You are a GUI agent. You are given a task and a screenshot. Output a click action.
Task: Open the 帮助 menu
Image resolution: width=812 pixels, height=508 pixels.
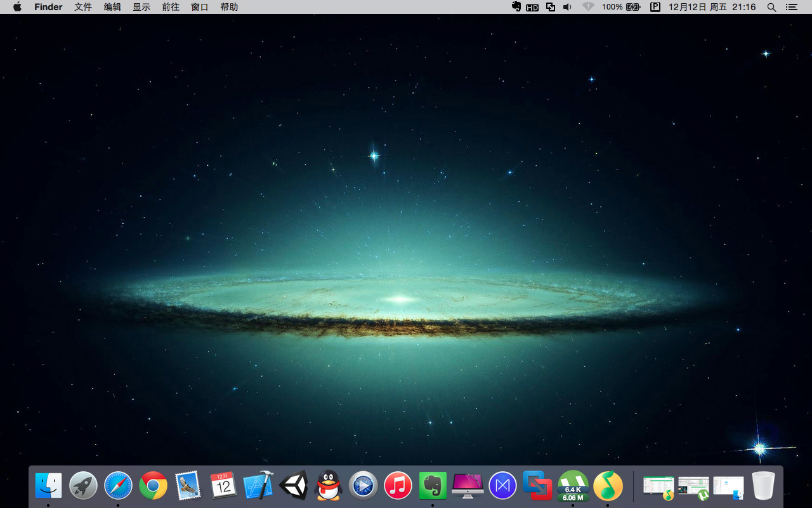pyautogui.click(x=229, y=7)
